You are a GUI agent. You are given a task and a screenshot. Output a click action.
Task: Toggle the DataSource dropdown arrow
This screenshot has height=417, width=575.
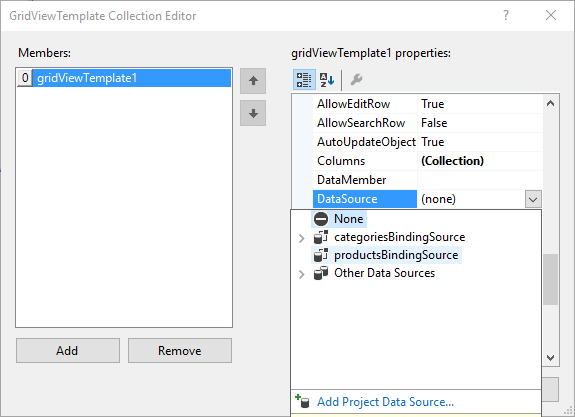point(533,199)
